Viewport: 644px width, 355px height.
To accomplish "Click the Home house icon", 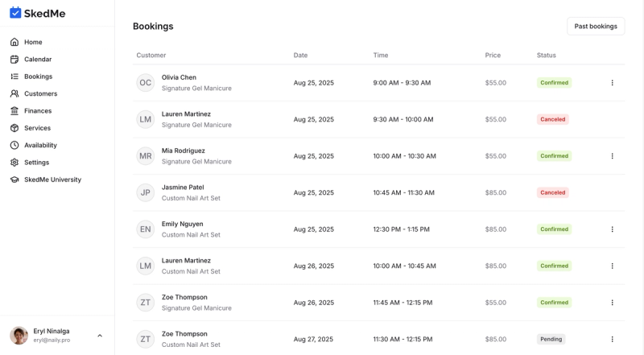I will pos(14,42).
